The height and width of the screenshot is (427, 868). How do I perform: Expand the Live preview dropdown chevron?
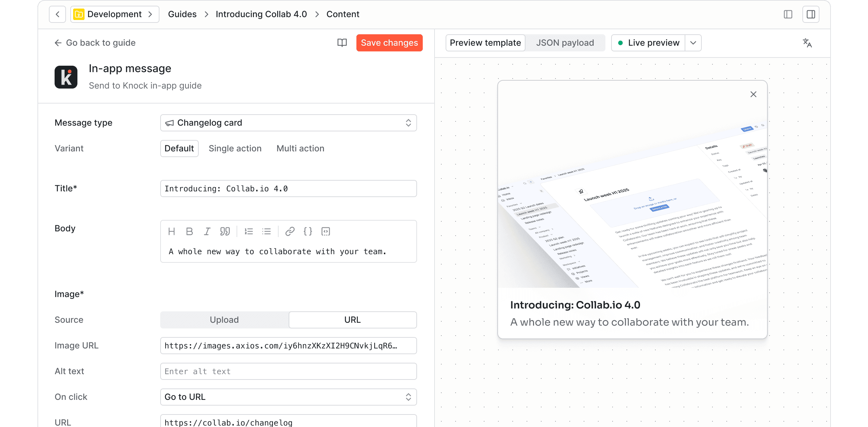(x=692, y=42)
